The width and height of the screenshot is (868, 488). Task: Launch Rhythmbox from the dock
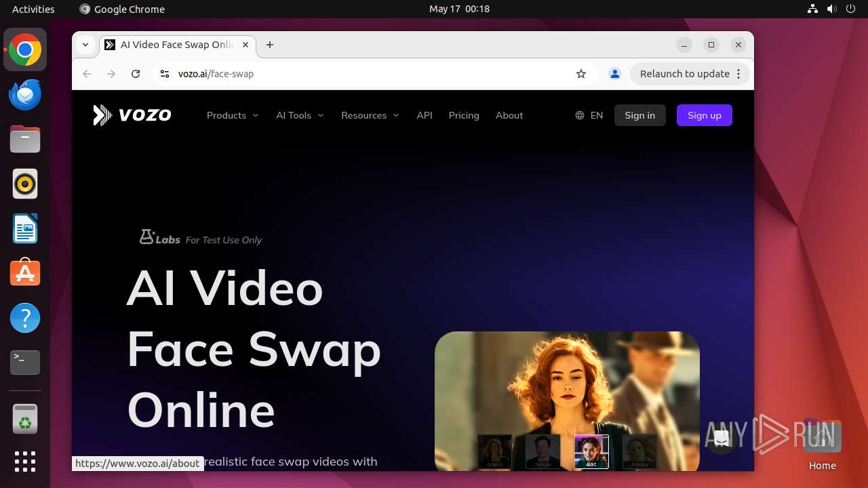coord(25,184)
